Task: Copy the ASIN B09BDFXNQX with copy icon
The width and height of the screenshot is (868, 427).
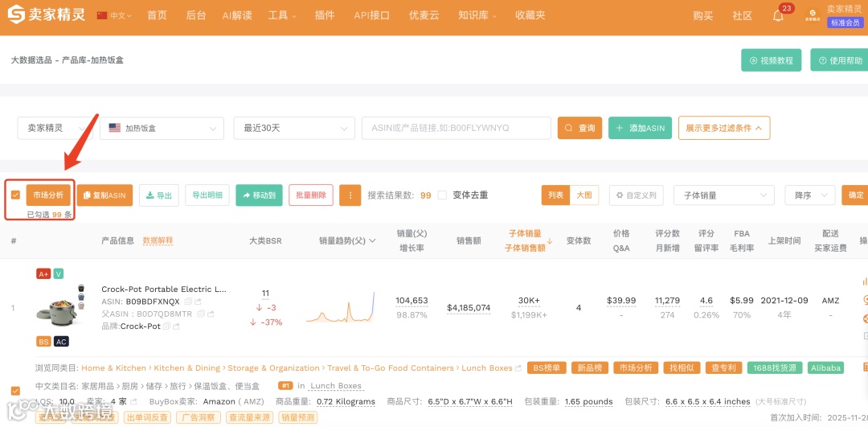Action: point(187,302)
